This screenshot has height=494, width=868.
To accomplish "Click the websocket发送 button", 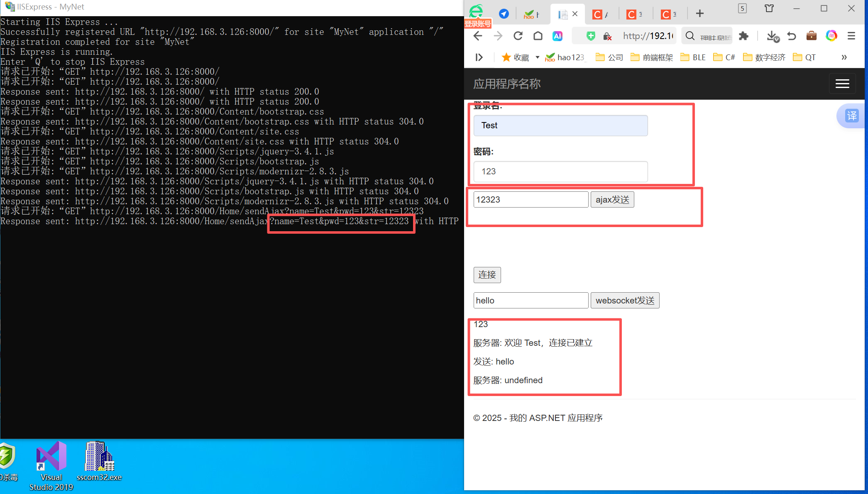I will pyautogui.click(x=625, y=301).
